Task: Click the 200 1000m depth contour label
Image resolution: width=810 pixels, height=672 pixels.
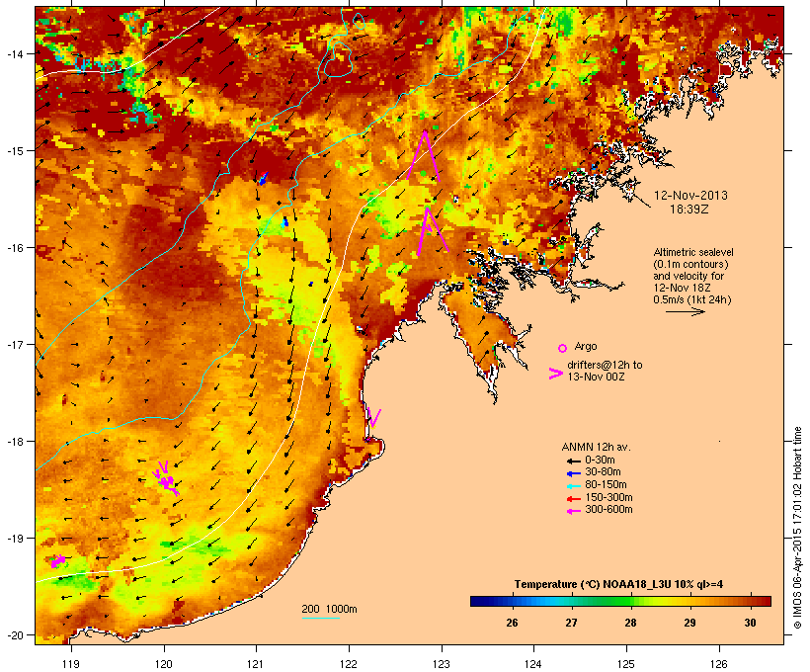Action: (330, 609)
